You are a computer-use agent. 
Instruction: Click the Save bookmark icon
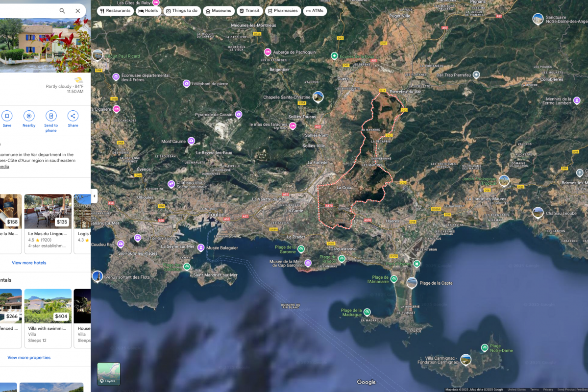[x=7, y=116]
